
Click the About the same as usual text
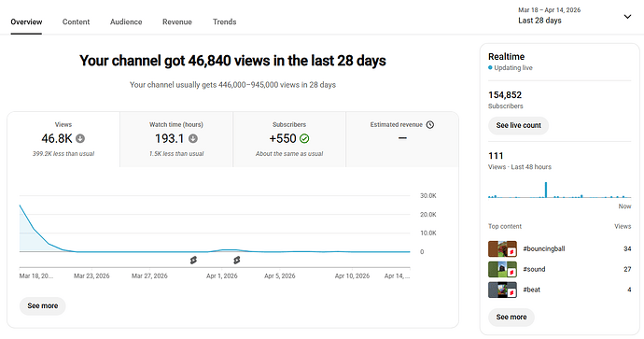pos(289,154)
